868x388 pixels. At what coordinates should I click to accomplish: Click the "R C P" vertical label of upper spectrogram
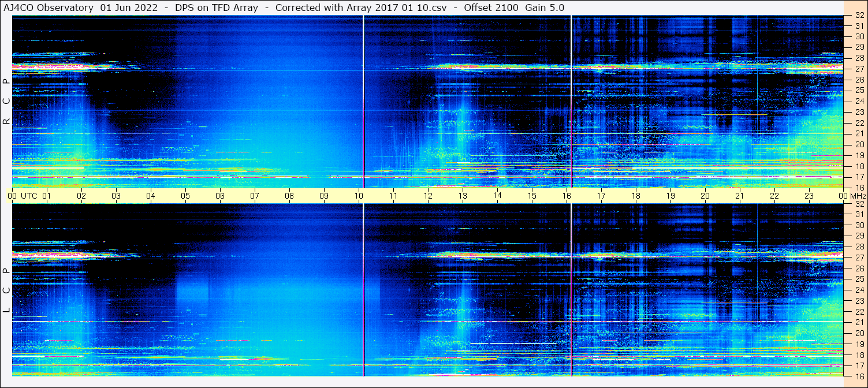click(x=6, y=102)
